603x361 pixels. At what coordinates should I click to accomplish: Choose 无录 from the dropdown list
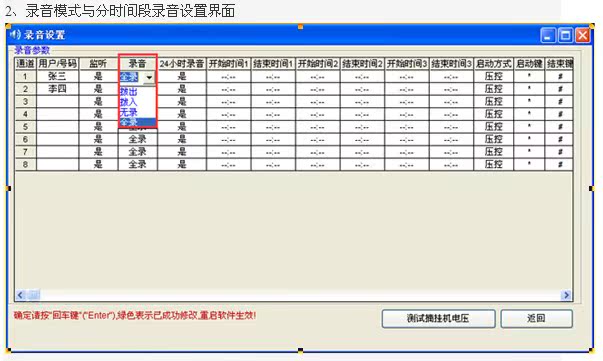(128, 112)
